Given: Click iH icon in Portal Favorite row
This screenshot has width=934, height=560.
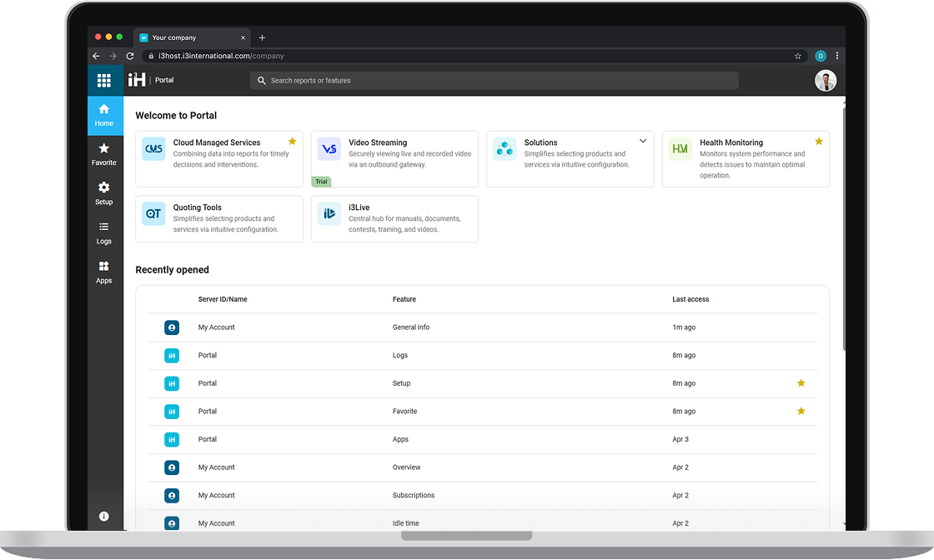Looking at the screenshot, I should [x=172, y=411].
